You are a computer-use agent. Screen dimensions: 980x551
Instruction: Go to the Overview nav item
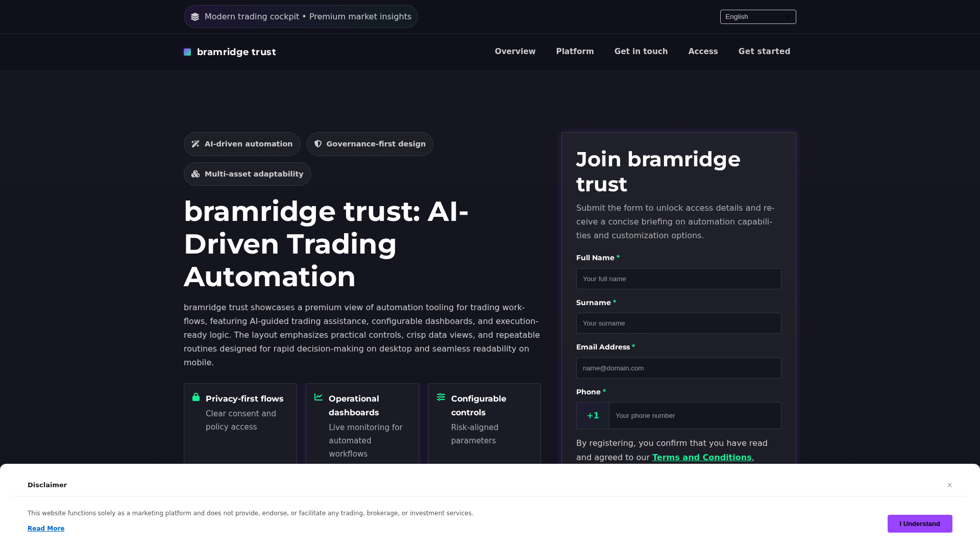tap(515, 52)
